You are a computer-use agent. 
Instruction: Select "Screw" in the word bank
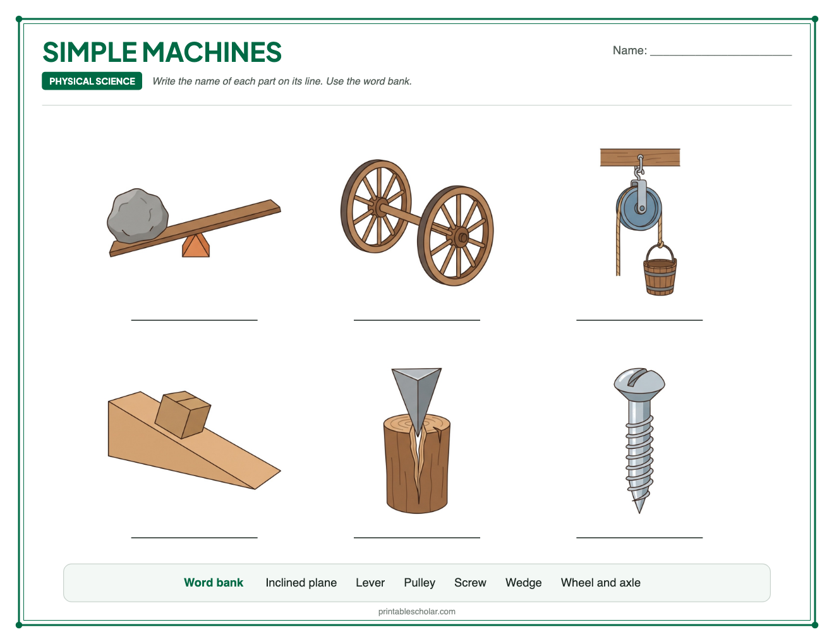[470, 583]
